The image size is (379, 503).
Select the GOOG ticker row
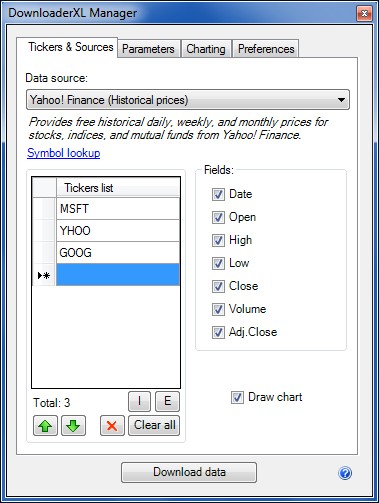click(x=118, y=253)
